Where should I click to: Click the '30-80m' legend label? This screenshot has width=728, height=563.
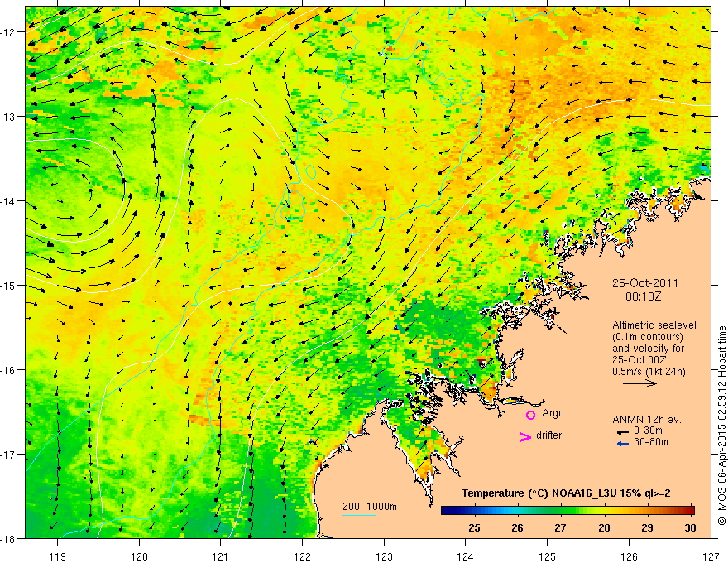[x=651, y=442]
